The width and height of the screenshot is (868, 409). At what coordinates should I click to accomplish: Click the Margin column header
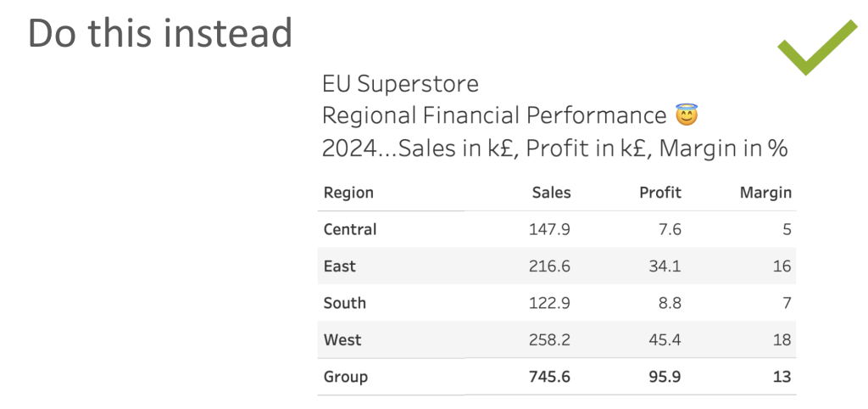point(765,193)
